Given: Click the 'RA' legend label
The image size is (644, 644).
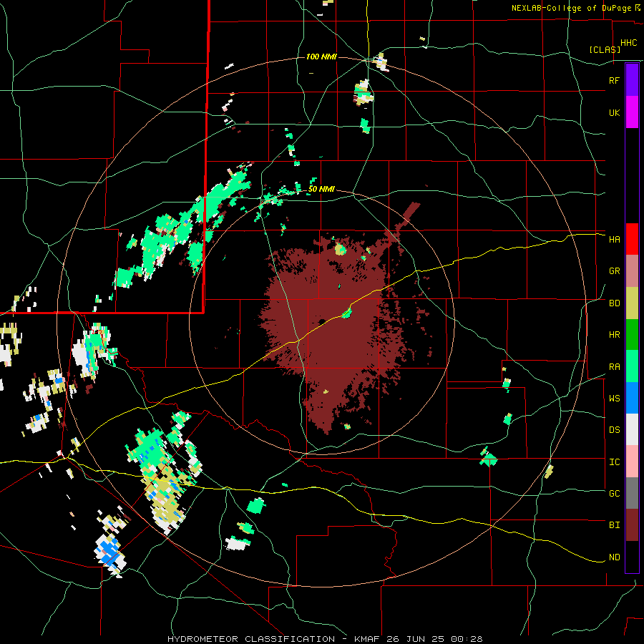Looking at the screenshot, I should click(615, 367).
